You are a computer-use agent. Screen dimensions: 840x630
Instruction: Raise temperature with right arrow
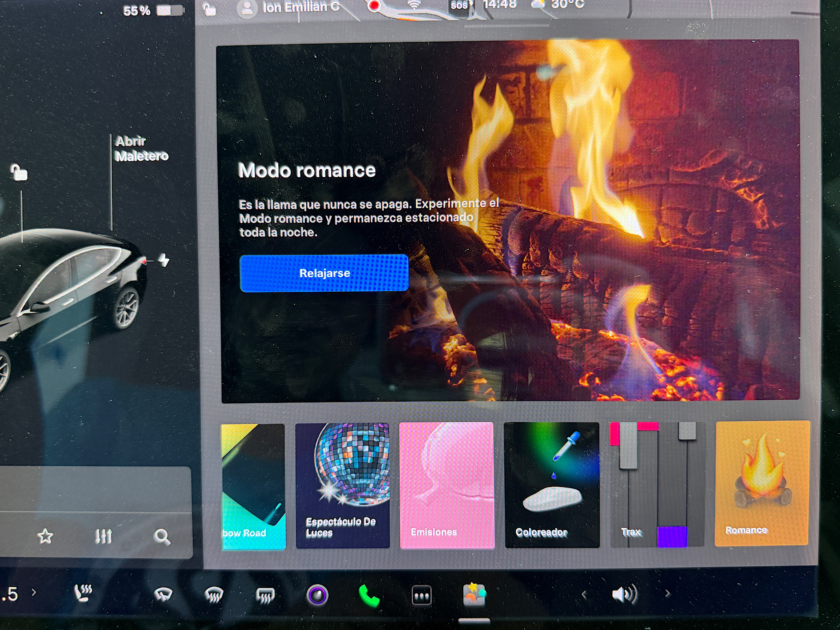pos(34,592)
